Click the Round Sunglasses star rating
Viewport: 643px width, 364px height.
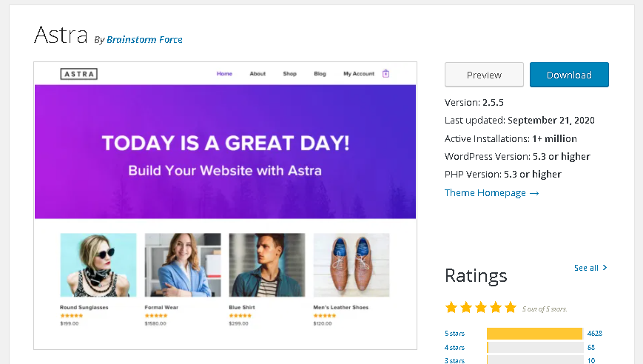click(x=71, y=316)
